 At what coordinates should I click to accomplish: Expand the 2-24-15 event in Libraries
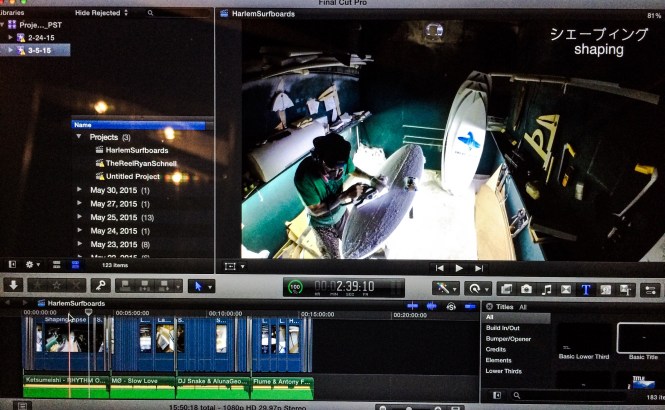[11, 36]
